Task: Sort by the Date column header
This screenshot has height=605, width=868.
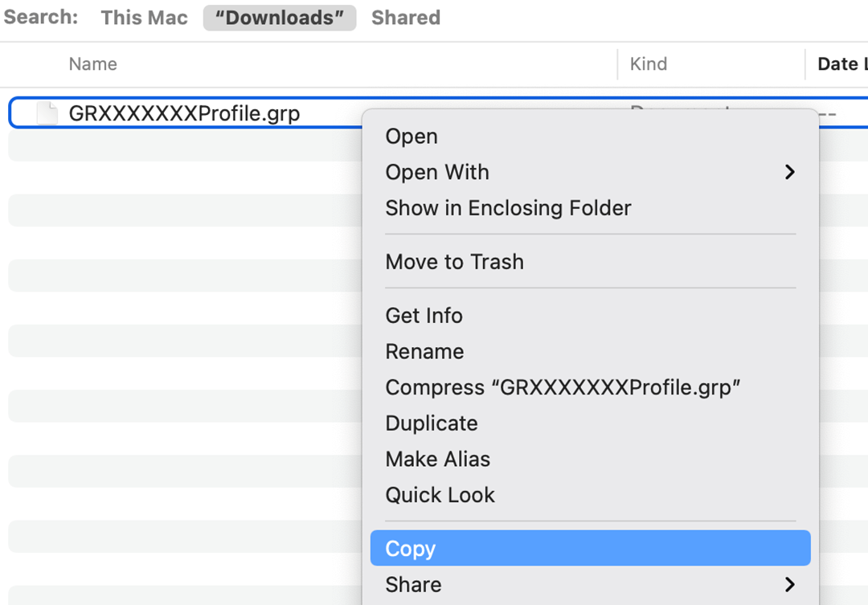Action: 841,64
